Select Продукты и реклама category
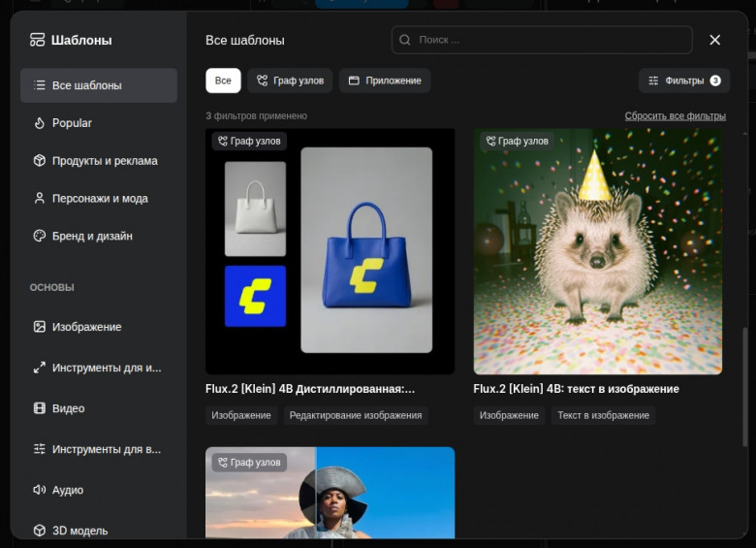This screenshot has height=548, width=756. tap(99, 161)
